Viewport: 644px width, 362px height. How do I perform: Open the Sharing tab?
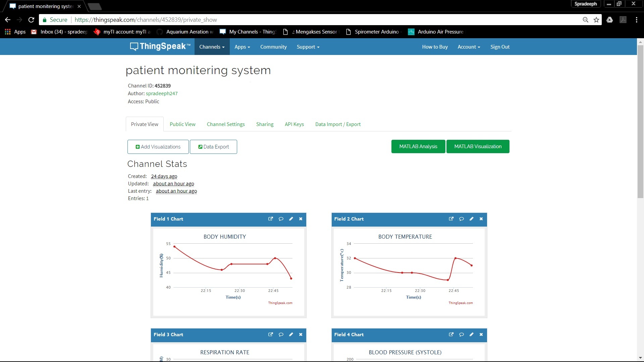265,124
